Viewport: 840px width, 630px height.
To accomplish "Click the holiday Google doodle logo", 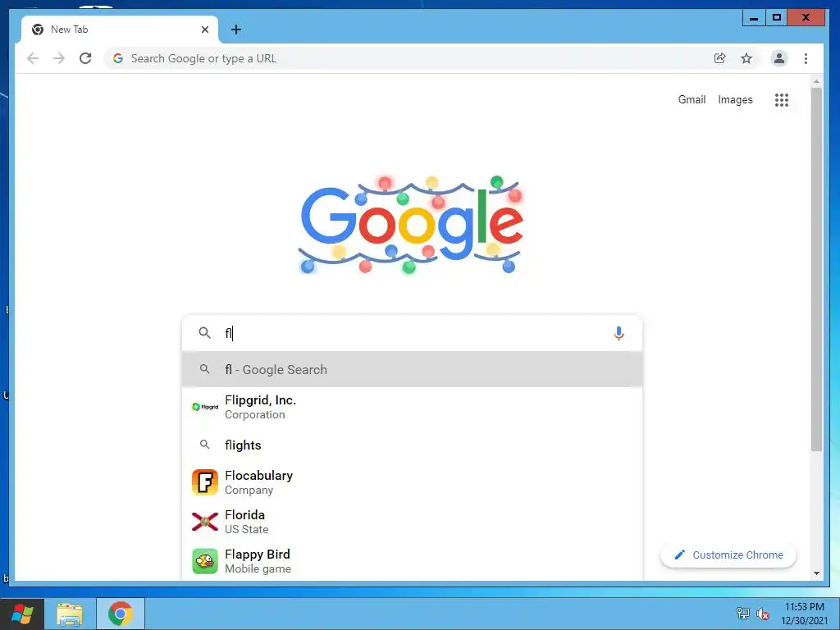I will coord(411,225).
